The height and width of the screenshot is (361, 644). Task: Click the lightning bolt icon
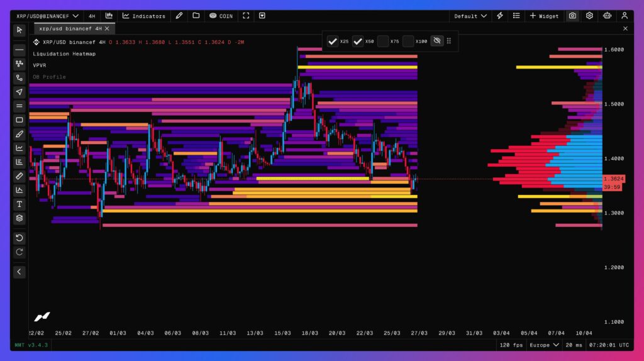pos(500,16)
